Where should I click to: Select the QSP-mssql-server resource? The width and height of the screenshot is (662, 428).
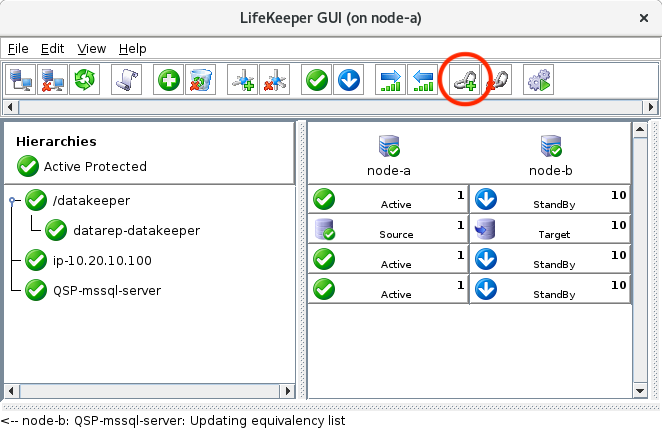[x=107, y=290]
